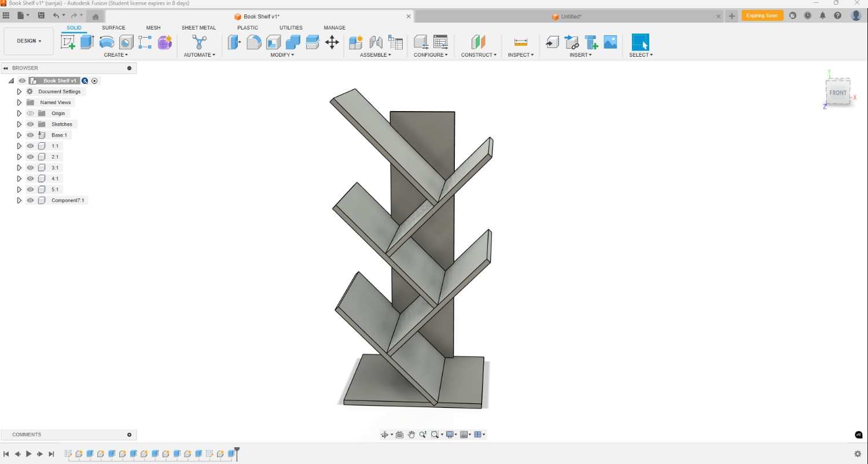The height and width of the screenshot is (464, 868).
Task: Toggle visibility of Origin folder
Action: pyautogui.click(x=31, y=113)
